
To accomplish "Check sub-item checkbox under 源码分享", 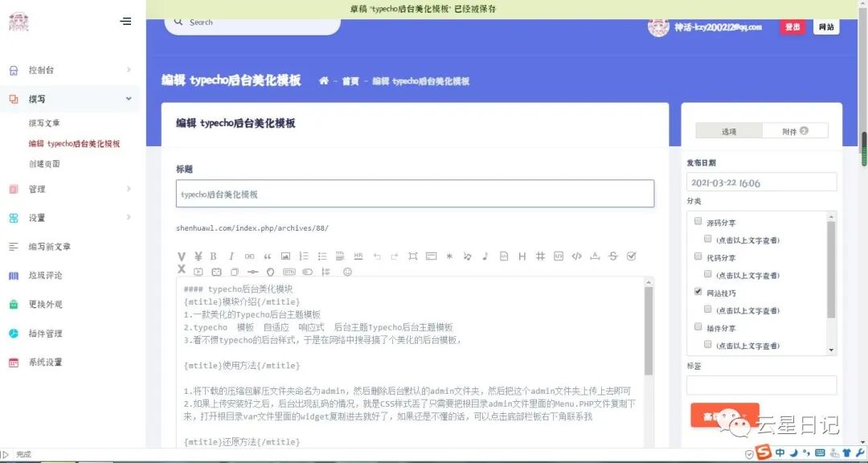I will click(x=707, y=239).
